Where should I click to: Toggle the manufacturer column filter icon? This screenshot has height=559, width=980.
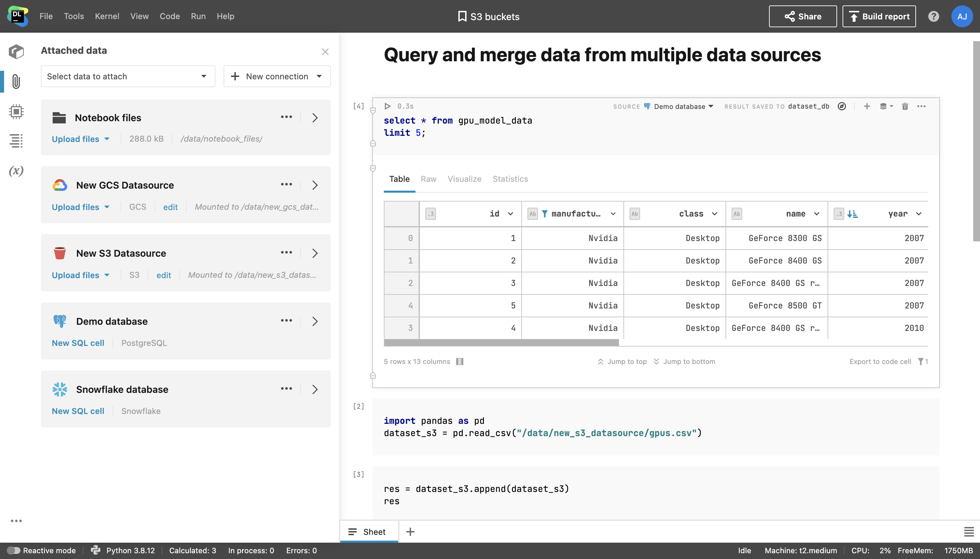pos(544,214)
